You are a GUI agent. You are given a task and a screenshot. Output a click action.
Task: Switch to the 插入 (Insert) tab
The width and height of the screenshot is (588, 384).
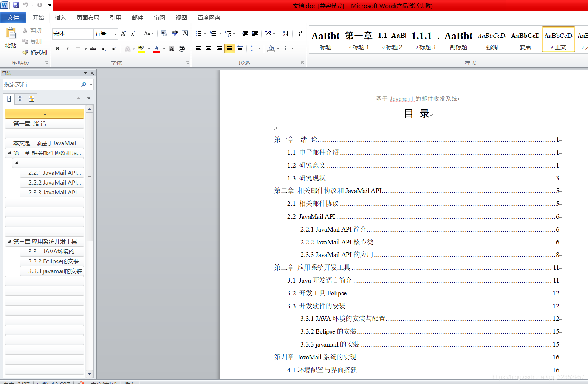click(60, 17)
